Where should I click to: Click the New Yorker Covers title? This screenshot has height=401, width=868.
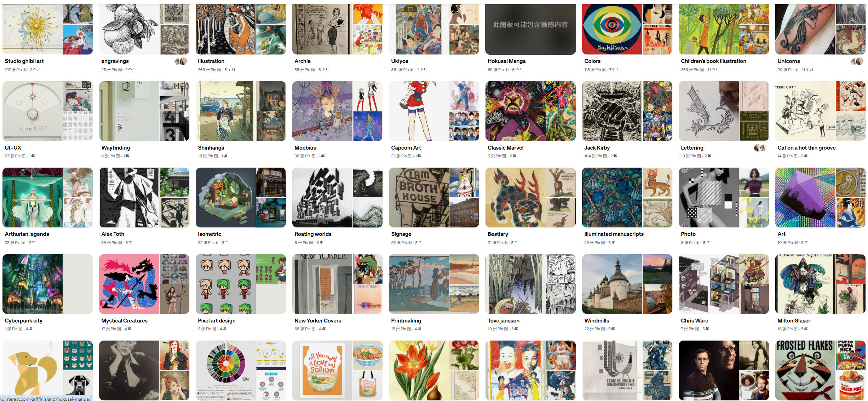coord(318,321)
